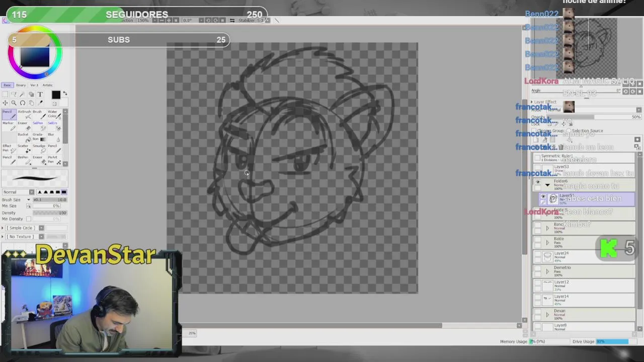Screen dimensions: 644x362
Task: Show the Layer12 visibility box
Action: coord(538,284)
